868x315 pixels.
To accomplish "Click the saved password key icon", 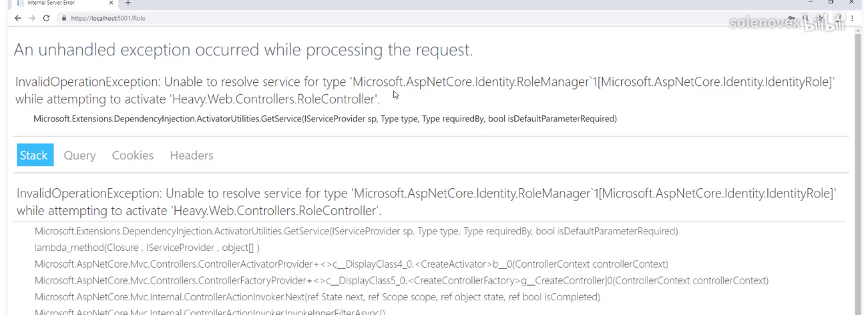I will click(x=792, y=18).
